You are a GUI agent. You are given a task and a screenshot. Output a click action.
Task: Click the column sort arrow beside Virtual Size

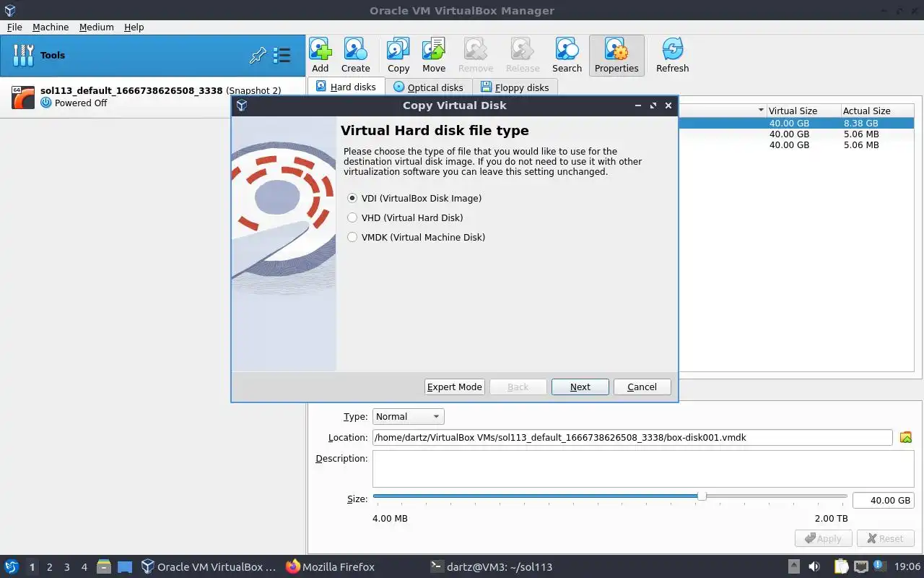(x=761, y=111)
